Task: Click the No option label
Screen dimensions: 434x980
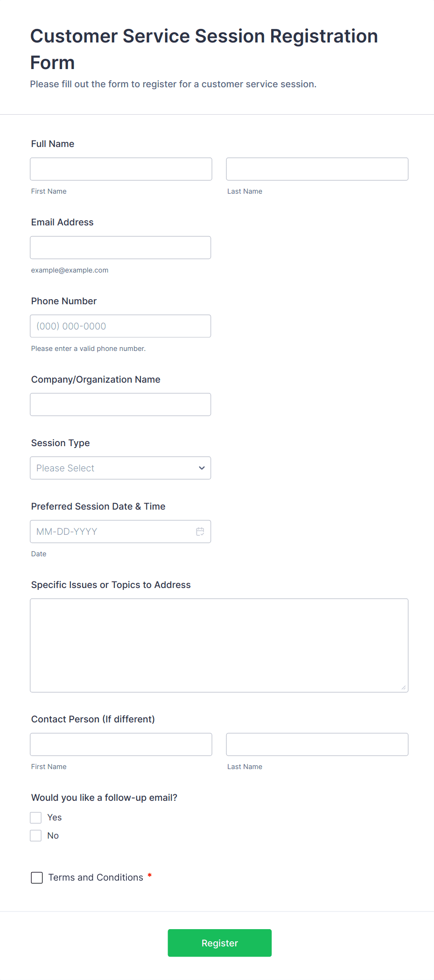Action: [x=53, y=836]
